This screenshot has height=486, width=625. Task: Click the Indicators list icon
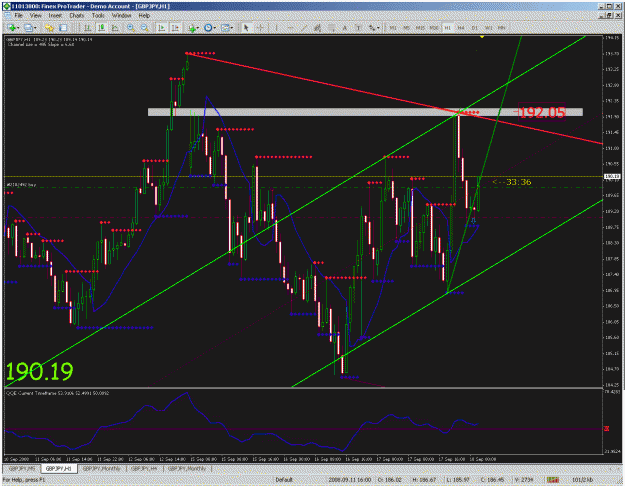pyautogui.click(x=192, y=28)
